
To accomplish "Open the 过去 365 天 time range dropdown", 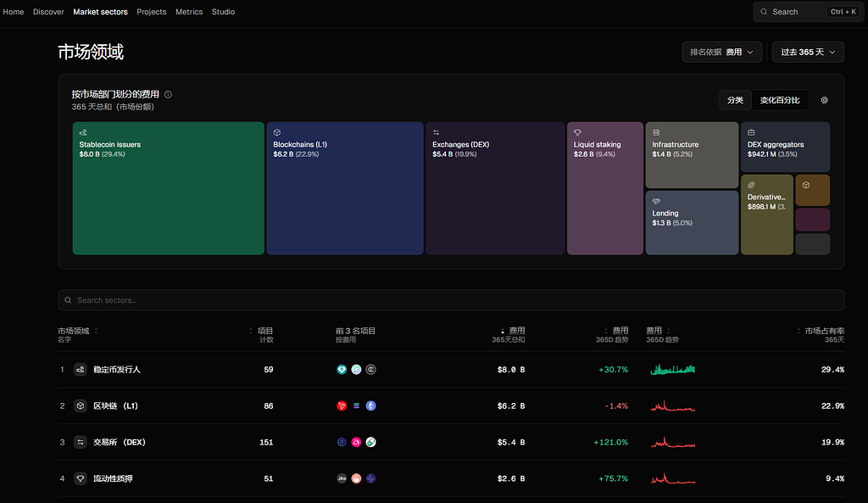I will pyautogui.click(x=807, y=52).
